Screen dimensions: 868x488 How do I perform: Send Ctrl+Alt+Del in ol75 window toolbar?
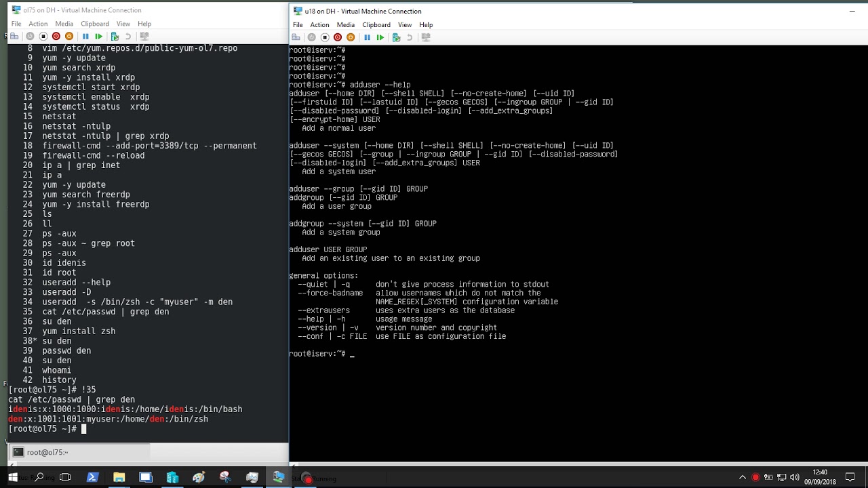(x=14, y=36)
